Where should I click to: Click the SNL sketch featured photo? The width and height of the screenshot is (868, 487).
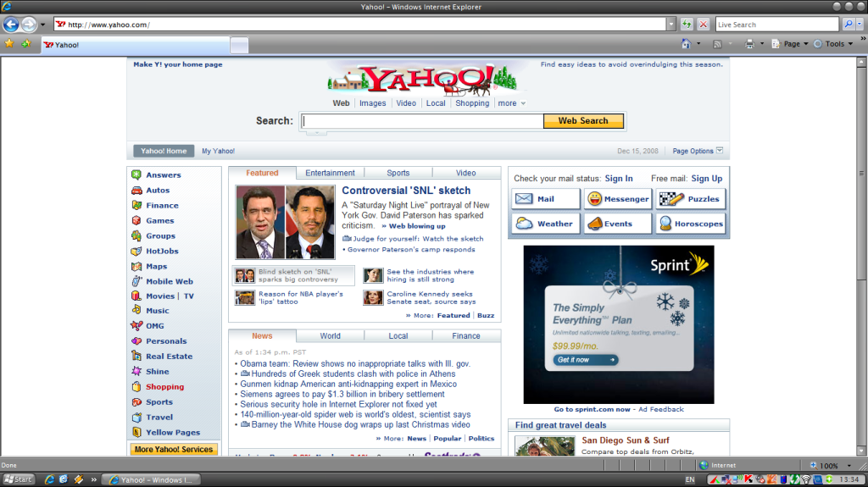point(285,223)
